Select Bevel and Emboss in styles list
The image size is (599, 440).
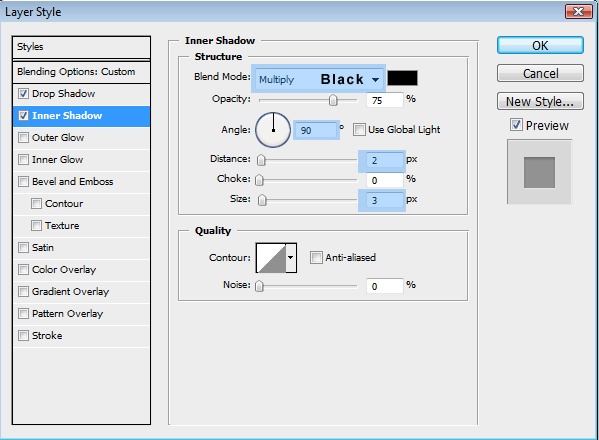pos(73,181)
